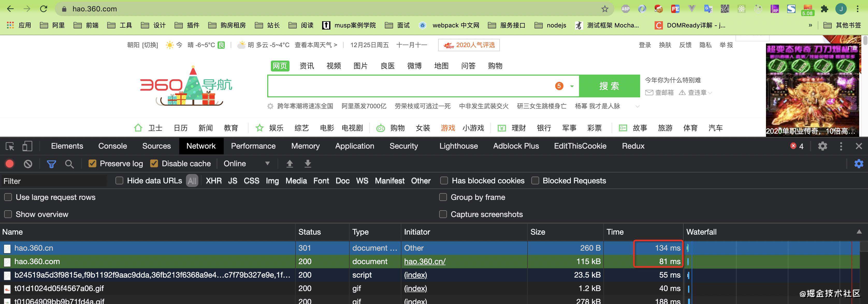This screenshot has height=304, width=868.
Task: Toggle the Preserve log checkbox
Action: tap(92, 163)
